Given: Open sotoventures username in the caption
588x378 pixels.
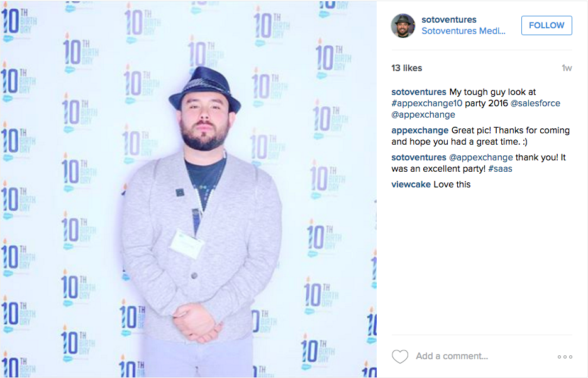Looking at the screenshot, I should (x=419, y=92).
